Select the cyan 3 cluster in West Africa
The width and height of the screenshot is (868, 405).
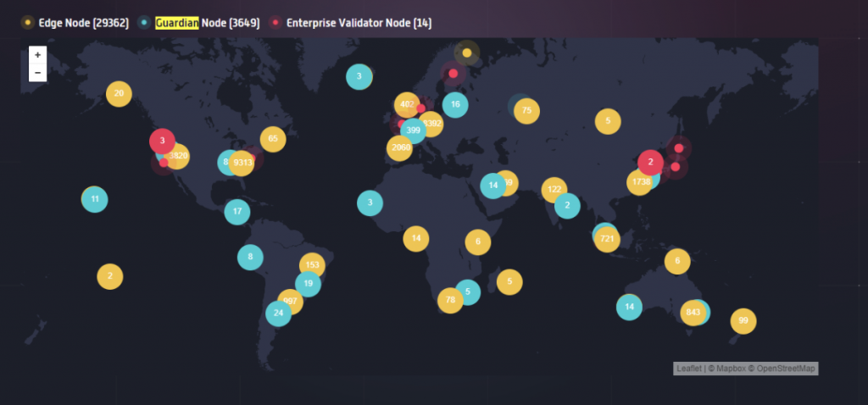tap(370, 203)
